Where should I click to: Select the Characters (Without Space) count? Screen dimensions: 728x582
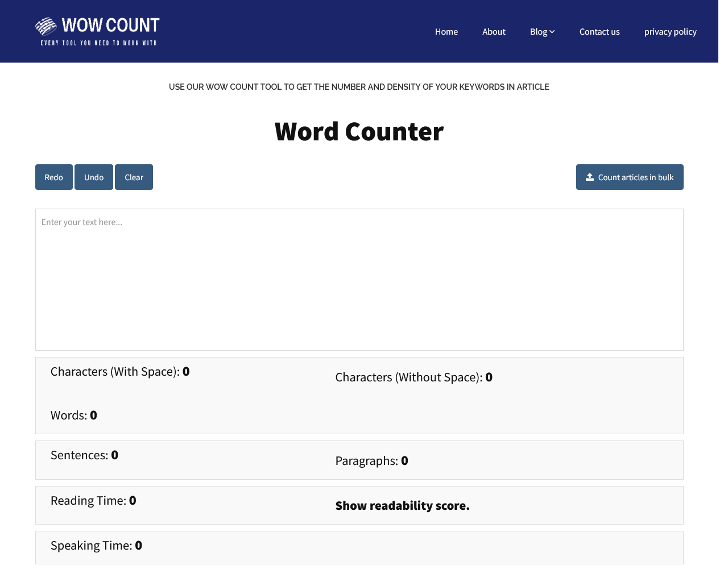[x=489, y=377]
